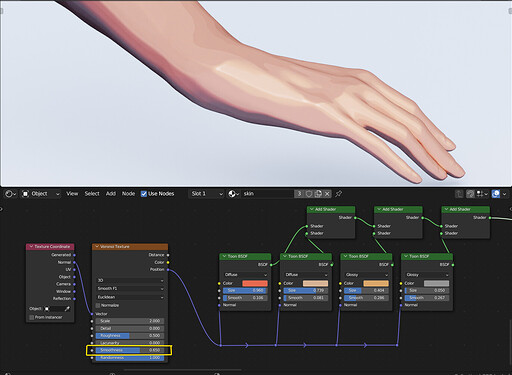Open the Euclidean distance metric dropdown
The height and width of the screenshot is (375, 512).
click(130, 297)
